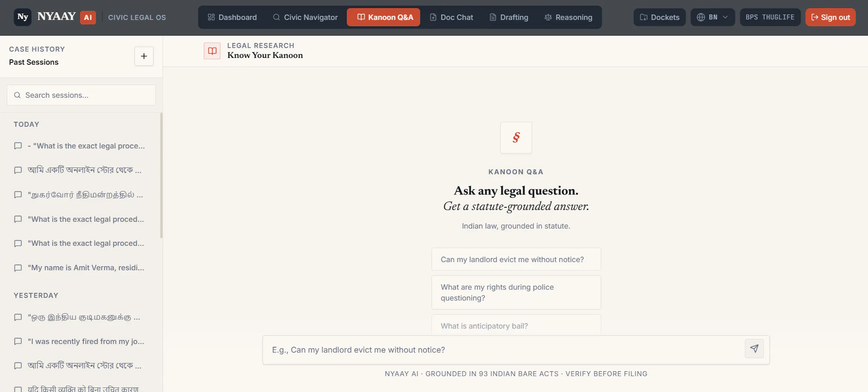Click the Drafting document icon
The width and height of the screenshot is (868, 392).
(493, 17)
